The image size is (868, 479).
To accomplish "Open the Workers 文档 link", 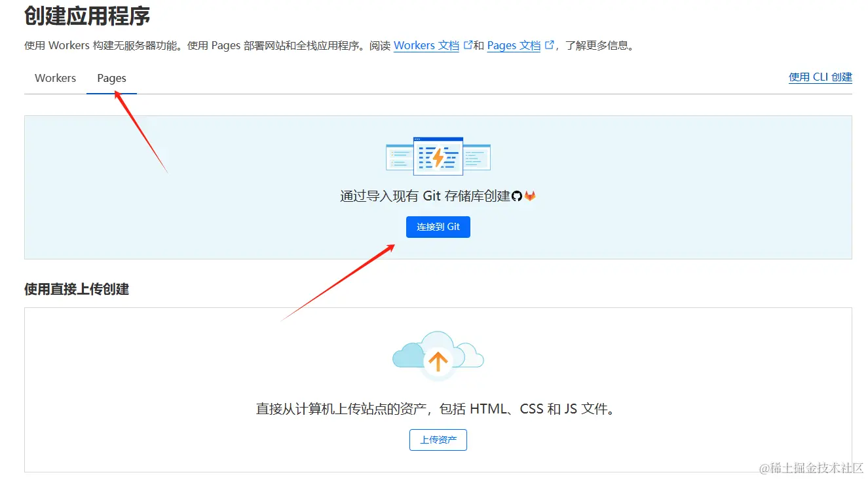I will pyautogui.click(x=426, y=45).
